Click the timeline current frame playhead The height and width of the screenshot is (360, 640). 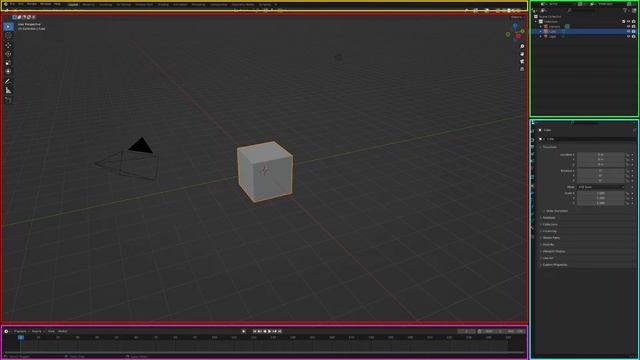click(20, 338)
